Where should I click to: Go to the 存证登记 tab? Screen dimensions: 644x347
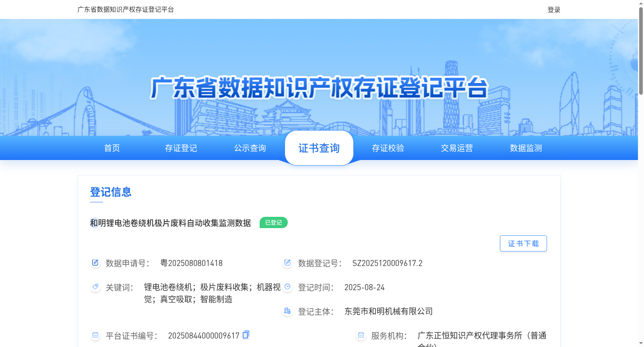coord(181,148)
